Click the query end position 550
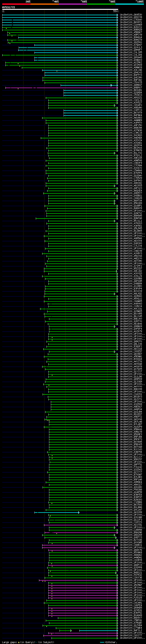 pyautogui.click(x=115, y=11)
